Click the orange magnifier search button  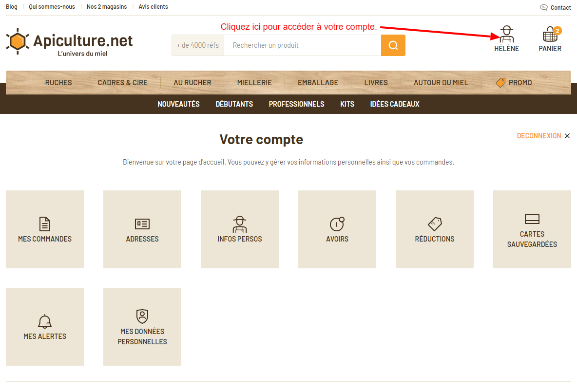[393, 45]
